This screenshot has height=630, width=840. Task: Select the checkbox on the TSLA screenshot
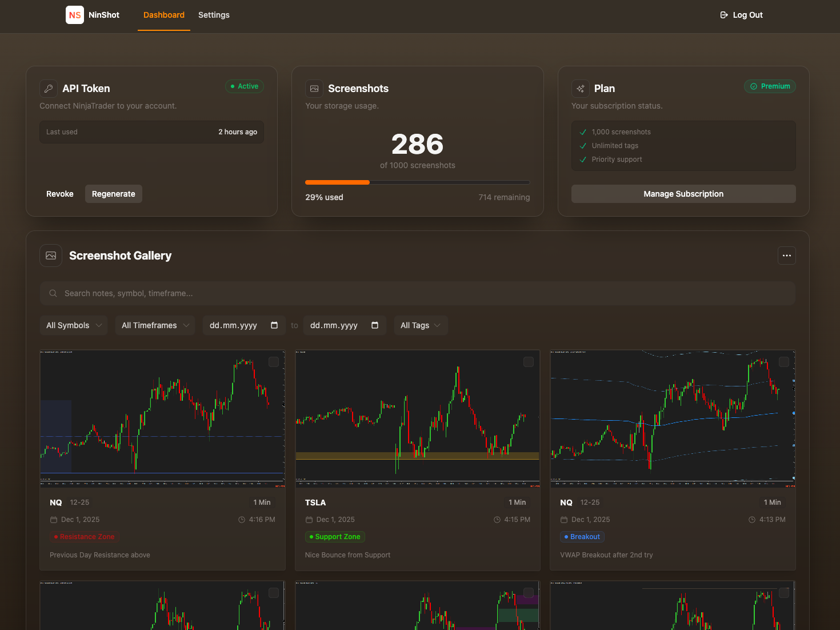(x=529, y=362)
